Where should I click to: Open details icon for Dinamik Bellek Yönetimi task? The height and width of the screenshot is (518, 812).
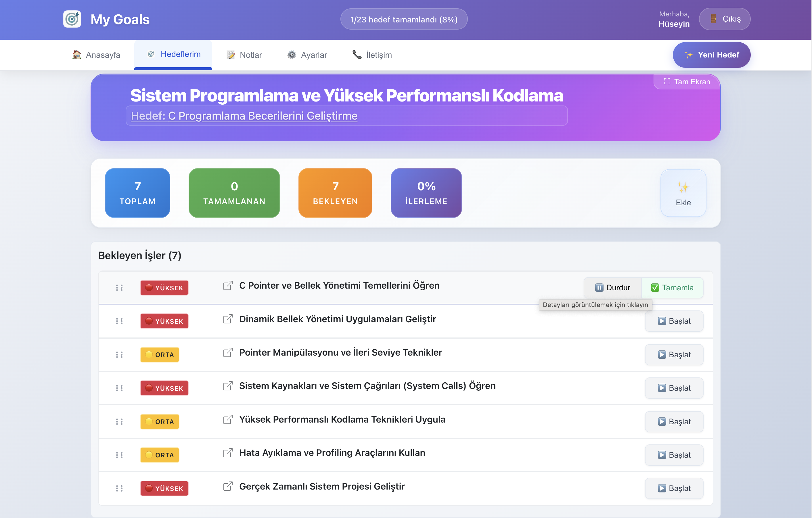228,319
